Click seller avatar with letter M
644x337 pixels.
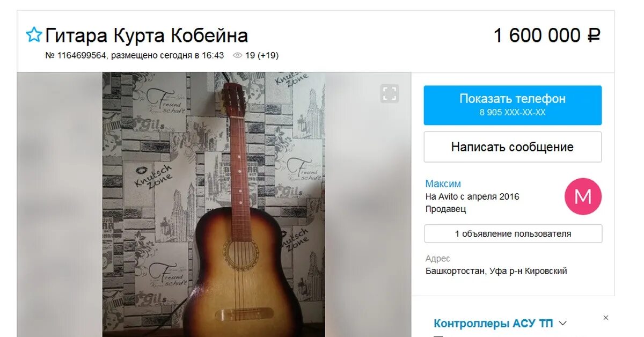583,196
